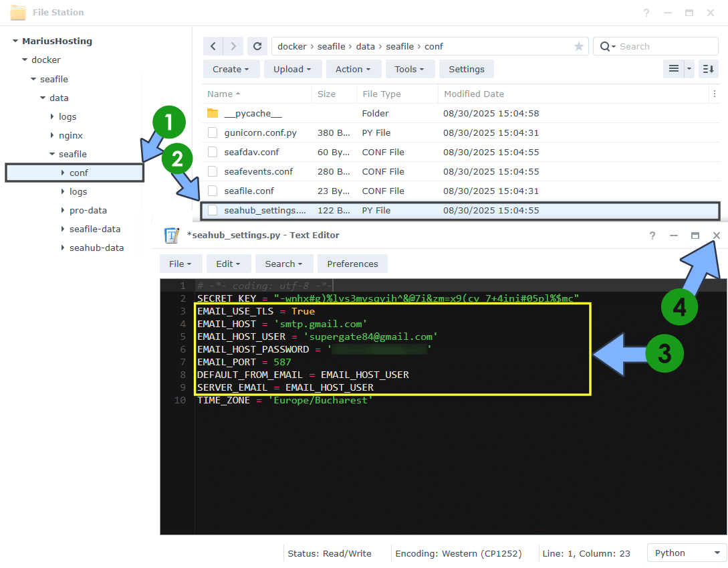728x568 pixels.
Task: Click the SECRET_KEY line in editor
Action: [x=388, y=298]
